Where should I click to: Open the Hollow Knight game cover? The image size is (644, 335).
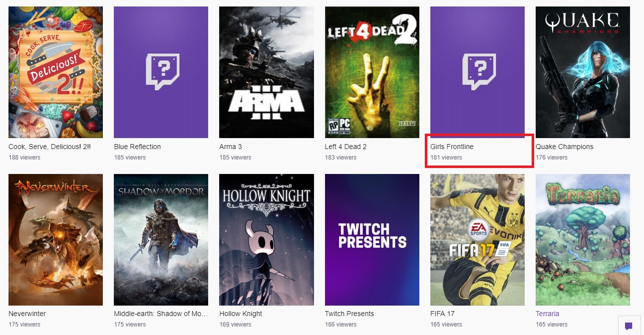pyautogui.click(x=266, y=239)
